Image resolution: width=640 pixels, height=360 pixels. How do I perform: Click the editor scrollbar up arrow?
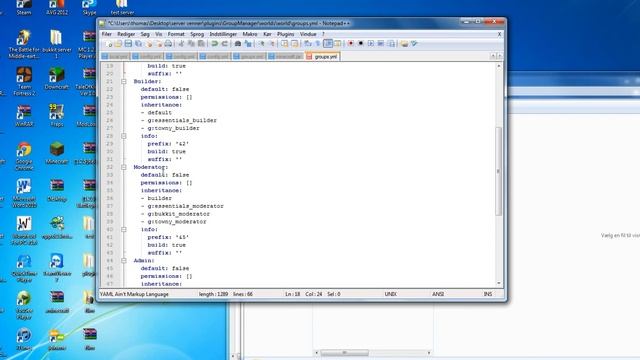point(498,66)
